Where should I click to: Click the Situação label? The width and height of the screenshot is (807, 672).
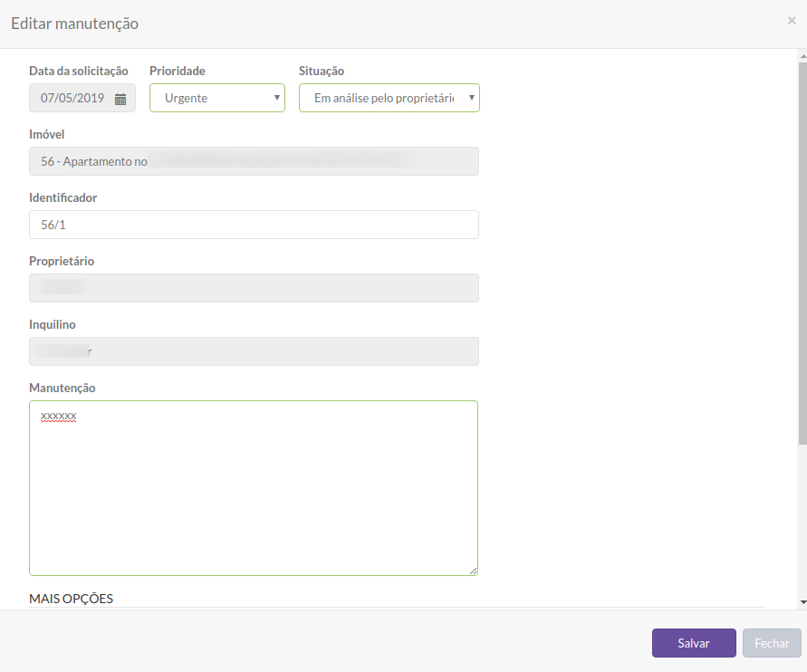pyautogui.click(x=322, y=71)
